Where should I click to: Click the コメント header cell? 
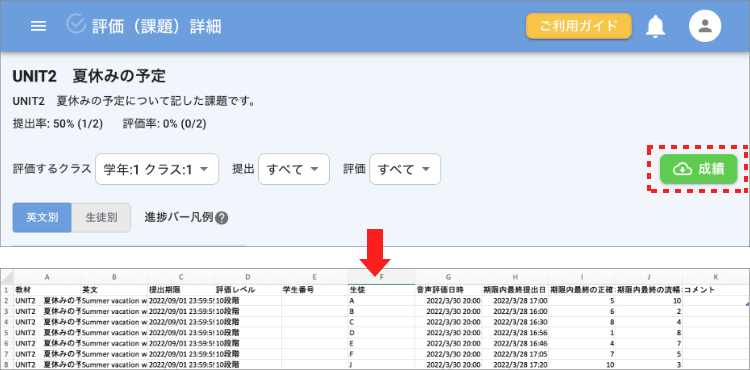tap(716, 290)
